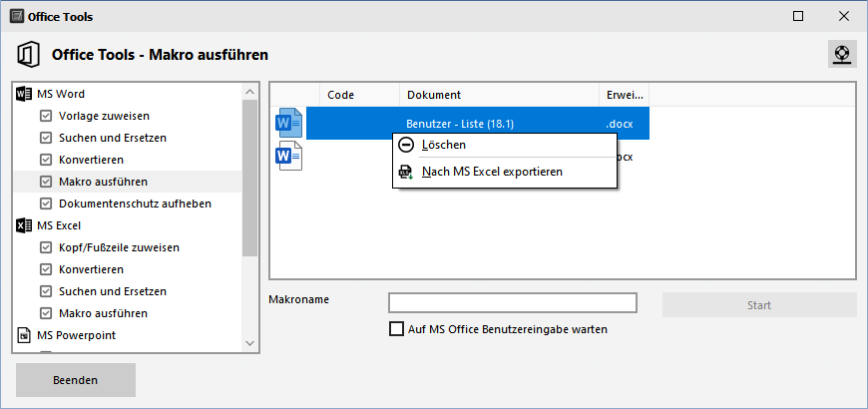
Task: Click the Code column header
Action: pyautogui.click(x=360, y=95)
